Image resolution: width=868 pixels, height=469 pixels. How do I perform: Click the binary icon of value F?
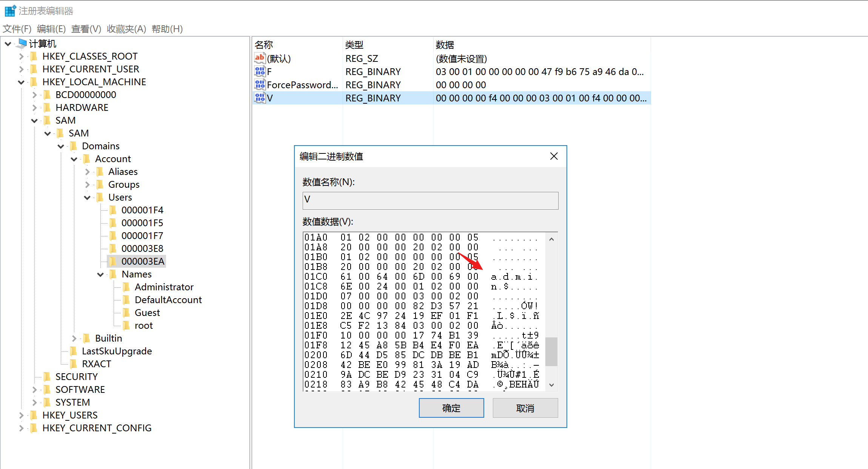260,72
